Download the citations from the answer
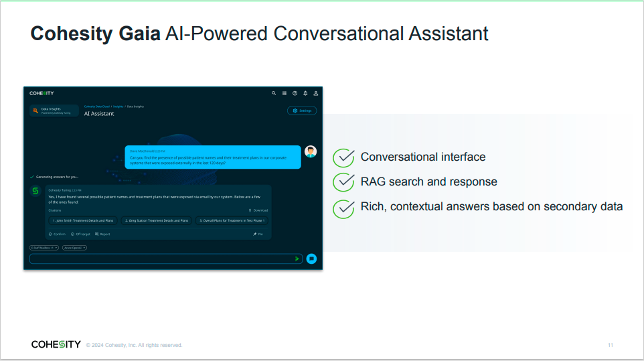The height and width of the screenshot is (361, 644). (258, 210)
